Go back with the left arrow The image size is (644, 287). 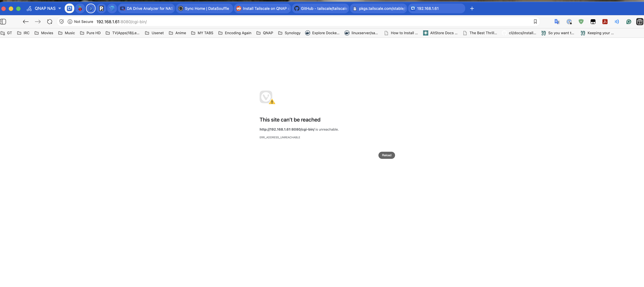click(25, 22)
